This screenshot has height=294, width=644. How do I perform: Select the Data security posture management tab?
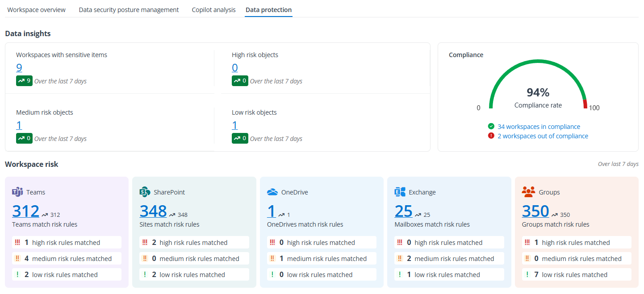pyautogui.click(x=129, y=9)
